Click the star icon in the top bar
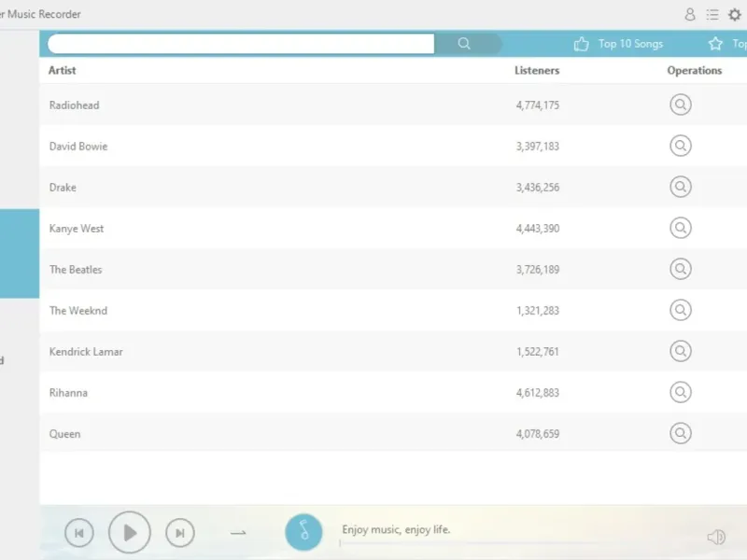 point(715,44)
